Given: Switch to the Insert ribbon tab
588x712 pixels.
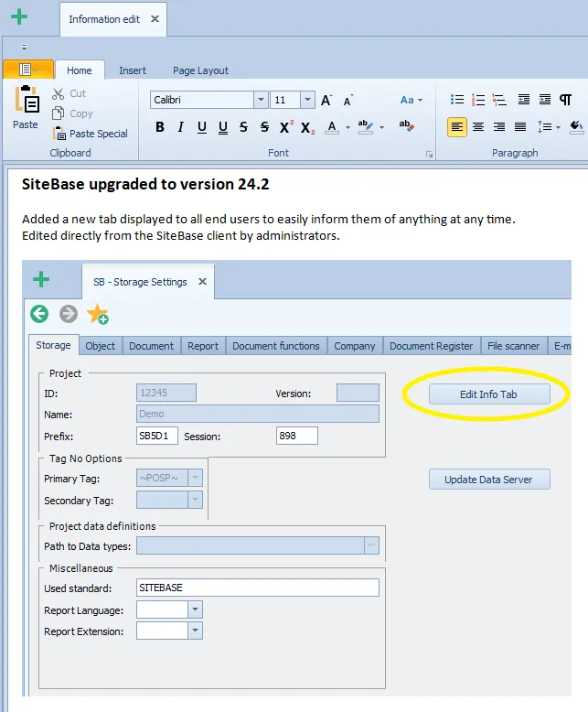Looking at the screenshot, I should tap(133, 70).
